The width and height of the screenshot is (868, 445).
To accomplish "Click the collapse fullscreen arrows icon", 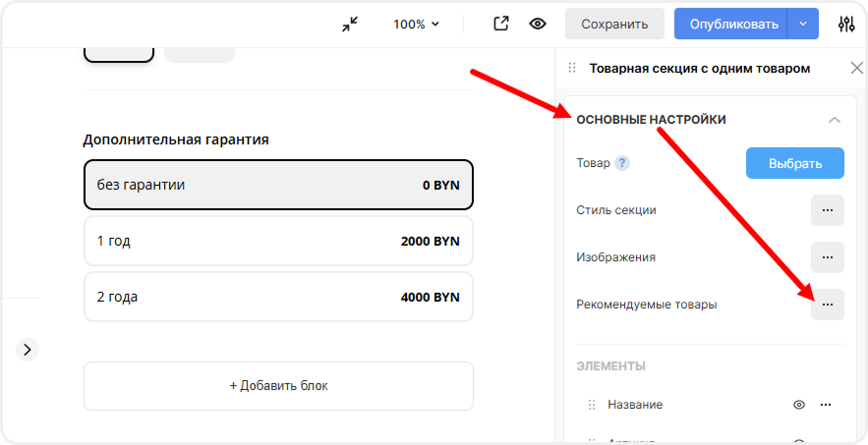I will pyautogui.click(x=350, y=25).
